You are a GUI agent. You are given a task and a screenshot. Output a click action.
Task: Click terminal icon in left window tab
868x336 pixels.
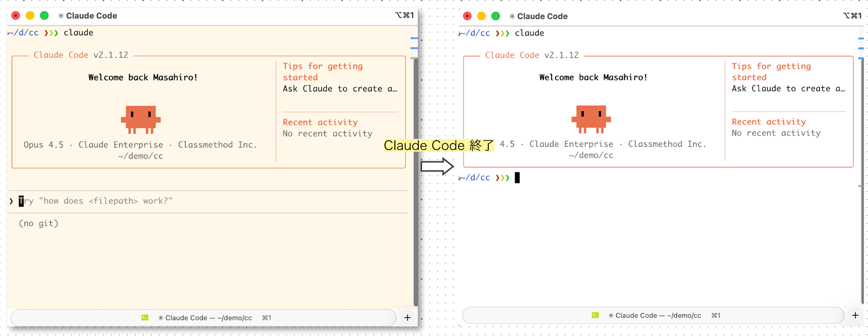(x=145, y=318)
